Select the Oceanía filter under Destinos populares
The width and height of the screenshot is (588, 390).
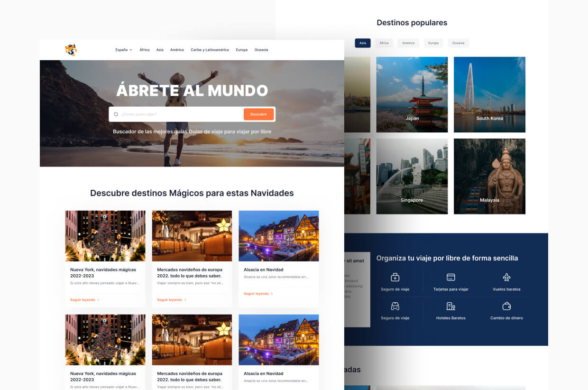tap(458, 43)
